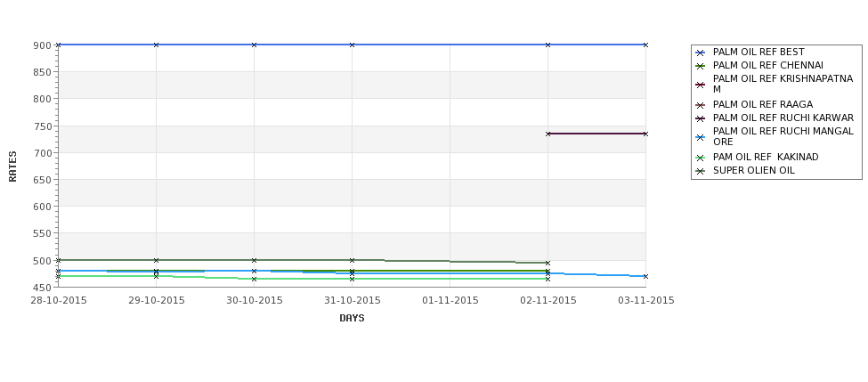Click the Mangalore data point on 03-11-2015

(645, 276)
